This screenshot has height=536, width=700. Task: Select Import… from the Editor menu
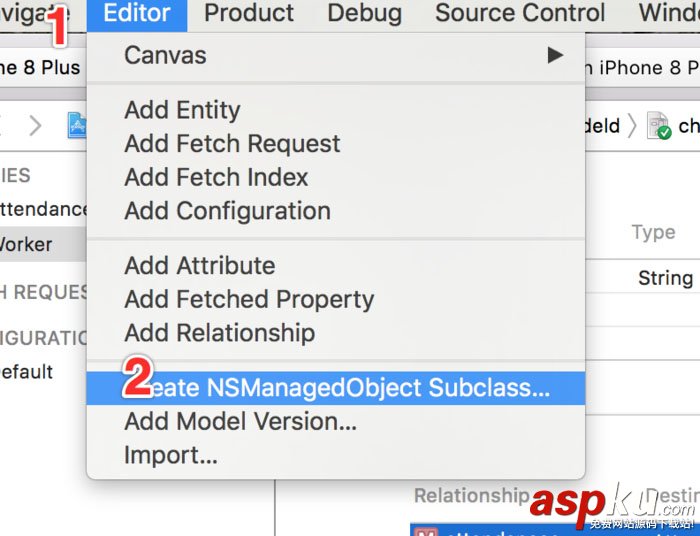(x=170, y=455)
